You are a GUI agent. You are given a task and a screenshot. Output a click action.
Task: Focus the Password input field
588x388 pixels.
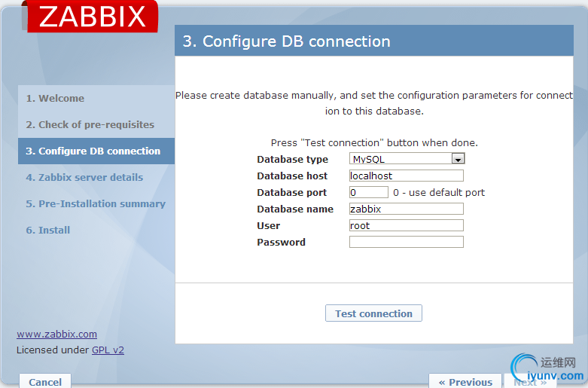pyautogui.click(x=406, y=242)
